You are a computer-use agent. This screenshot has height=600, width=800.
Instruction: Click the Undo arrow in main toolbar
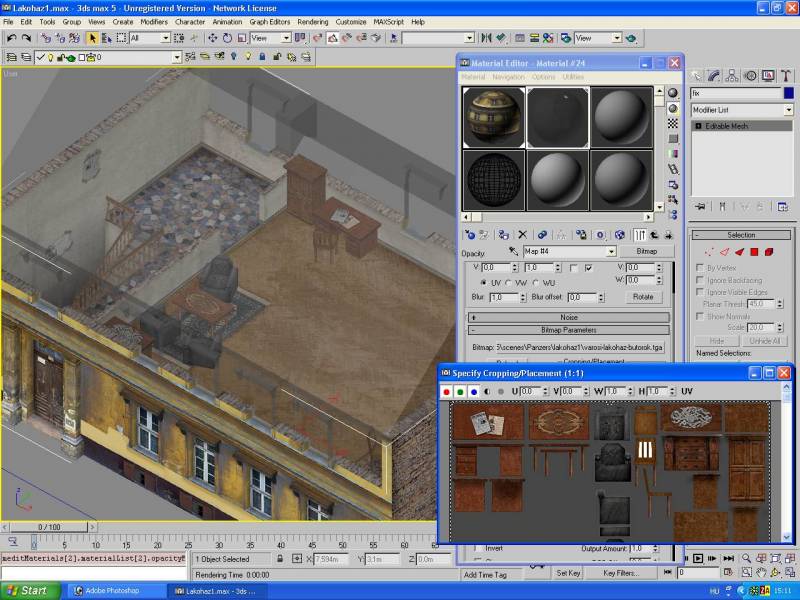pyautogui.click(x=11, y=38)
